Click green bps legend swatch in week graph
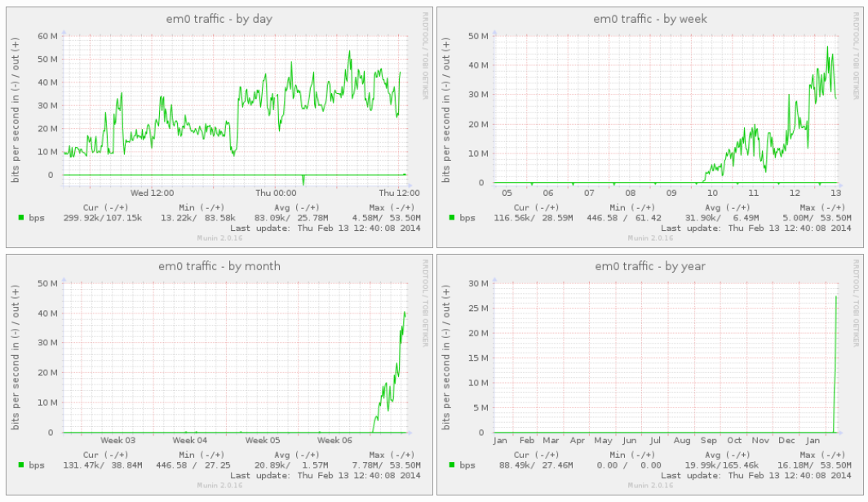Screen dimensions: 868x502 coord(451,218)
